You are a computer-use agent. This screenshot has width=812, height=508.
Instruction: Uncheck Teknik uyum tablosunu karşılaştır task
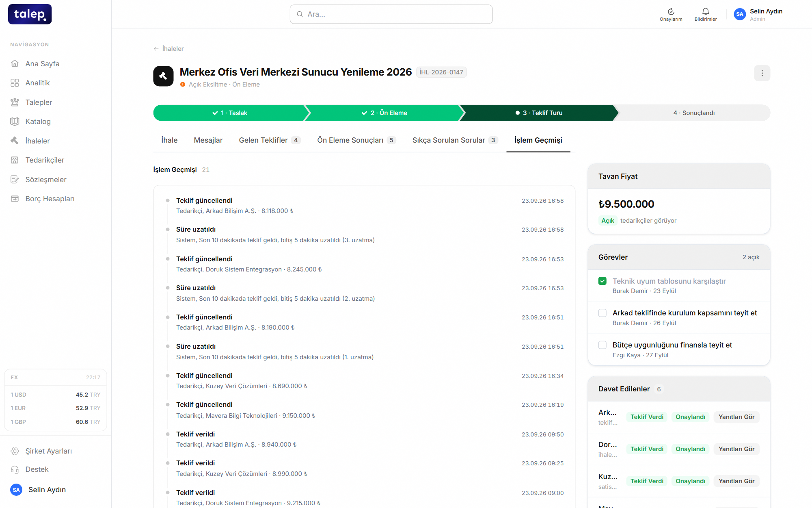click(603, 281)
